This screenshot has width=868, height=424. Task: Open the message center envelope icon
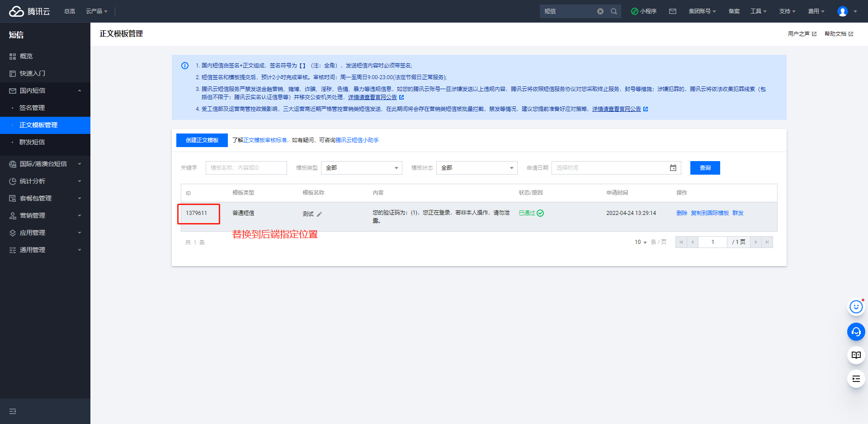(672, 11)
